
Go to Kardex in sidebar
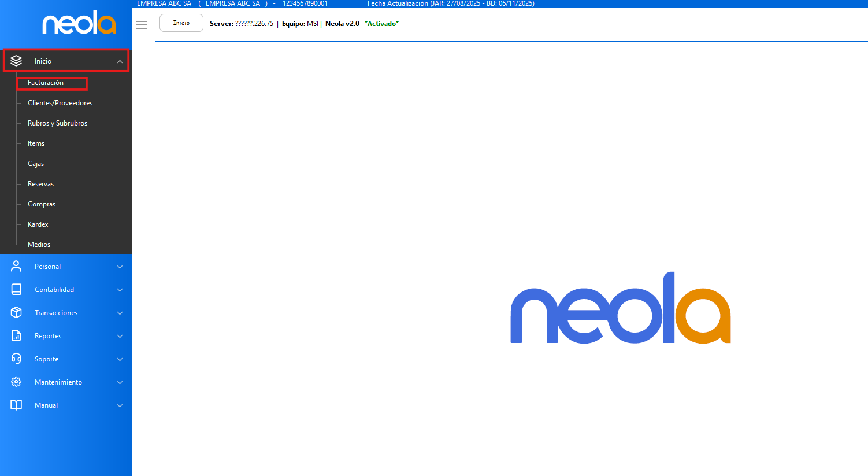coord(38,224)
